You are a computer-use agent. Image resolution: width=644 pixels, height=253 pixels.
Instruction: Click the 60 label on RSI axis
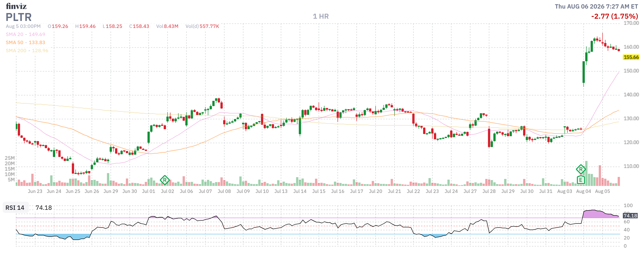point(626,222)
